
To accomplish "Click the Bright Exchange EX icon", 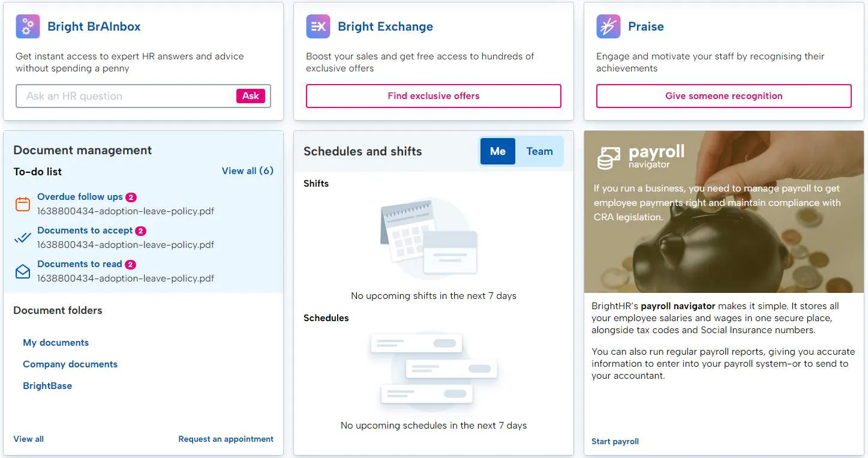I will (x=318, y=26).
